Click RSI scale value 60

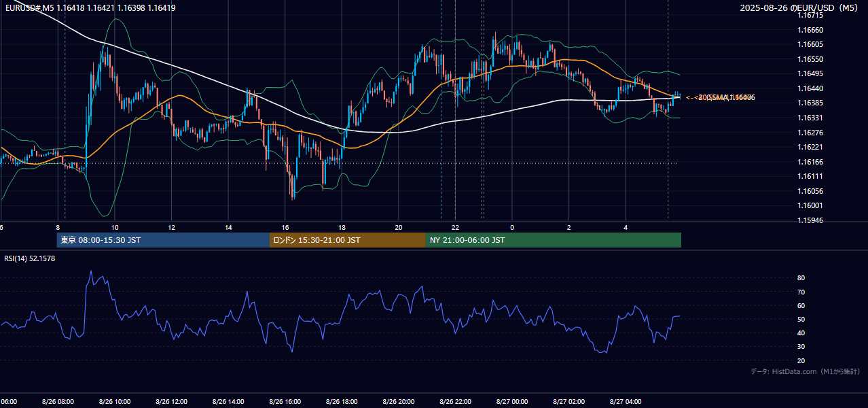click(x=801, y=305)
